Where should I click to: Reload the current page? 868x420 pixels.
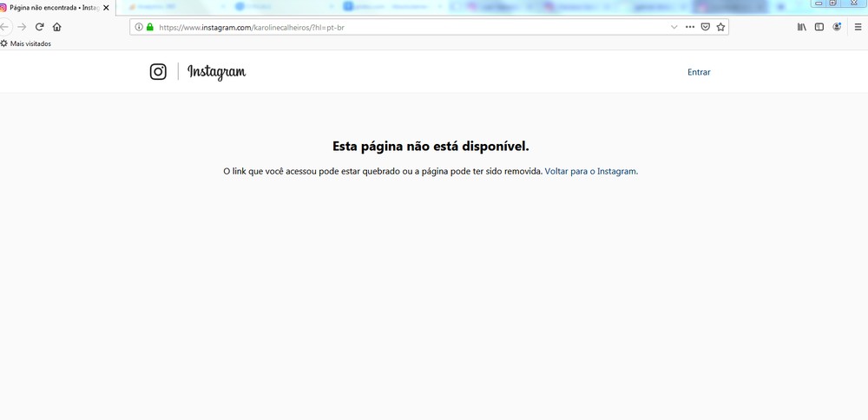click(39, 27)
